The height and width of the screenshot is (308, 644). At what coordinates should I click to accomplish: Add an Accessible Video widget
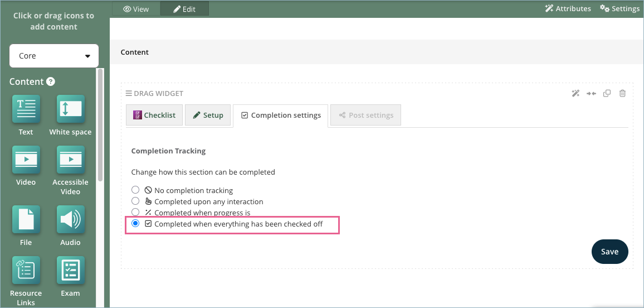pyautogui.click(x=71, y=160)
